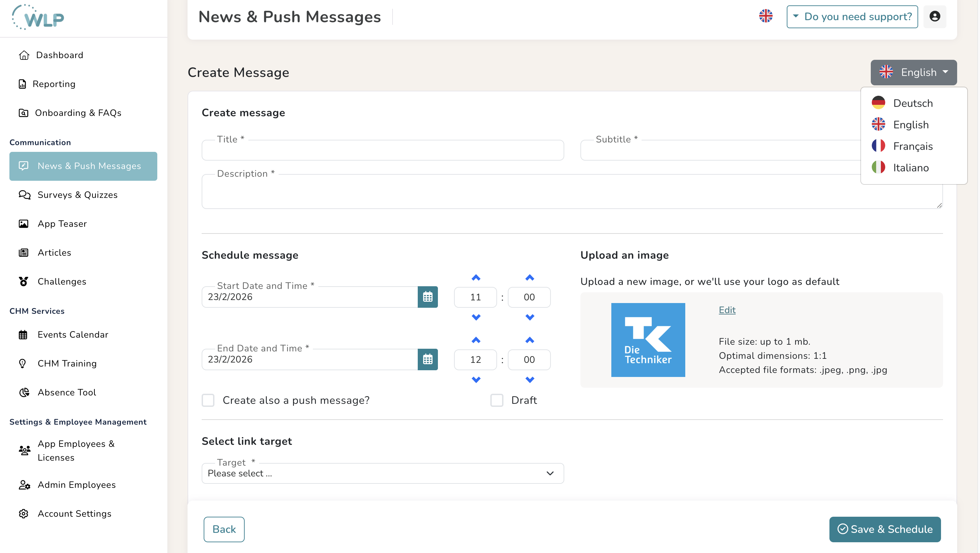Click the user profile avatar icon

coord(935,16)
